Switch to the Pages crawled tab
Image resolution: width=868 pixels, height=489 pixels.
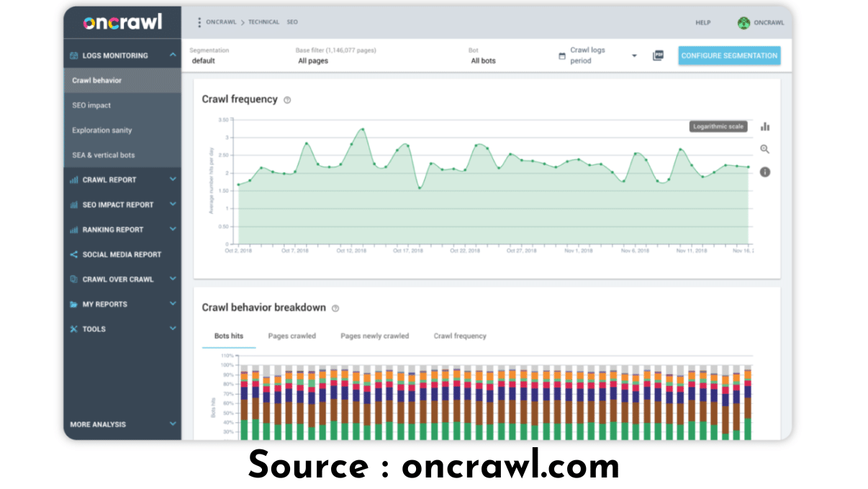(292, 336)
